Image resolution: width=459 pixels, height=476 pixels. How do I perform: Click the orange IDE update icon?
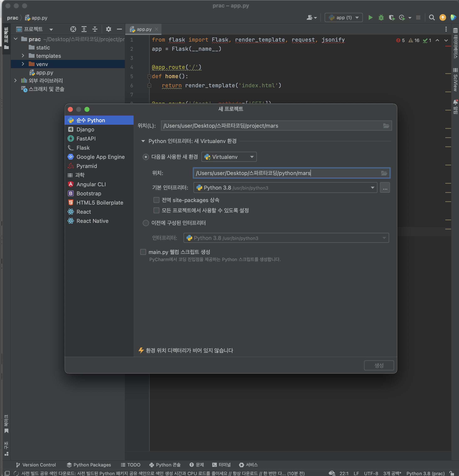(443, 17)
